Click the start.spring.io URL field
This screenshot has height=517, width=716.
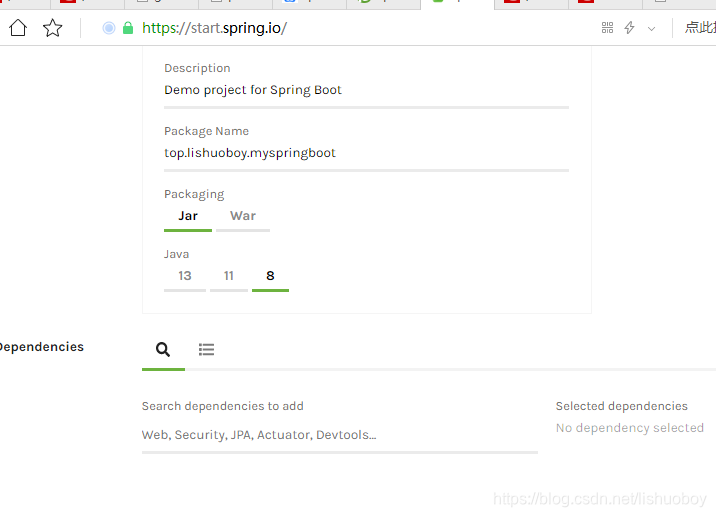click(x=214, y=28)
